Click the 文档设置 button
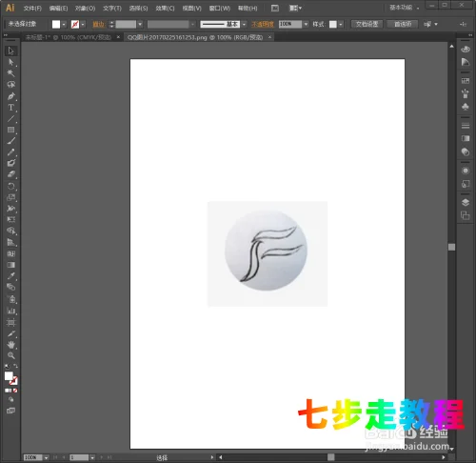476x463 pixels. click(x=367, y=24)
